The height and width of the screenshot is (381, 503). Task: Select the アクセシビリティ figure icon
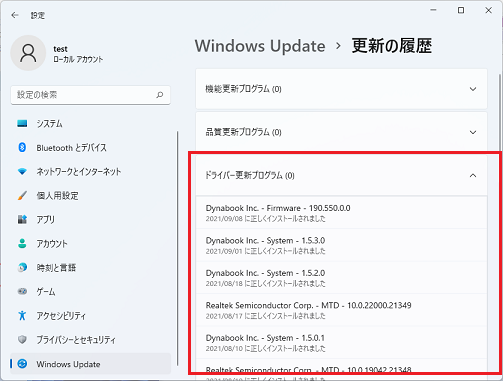pyautogui.click(x=22, y=315)
